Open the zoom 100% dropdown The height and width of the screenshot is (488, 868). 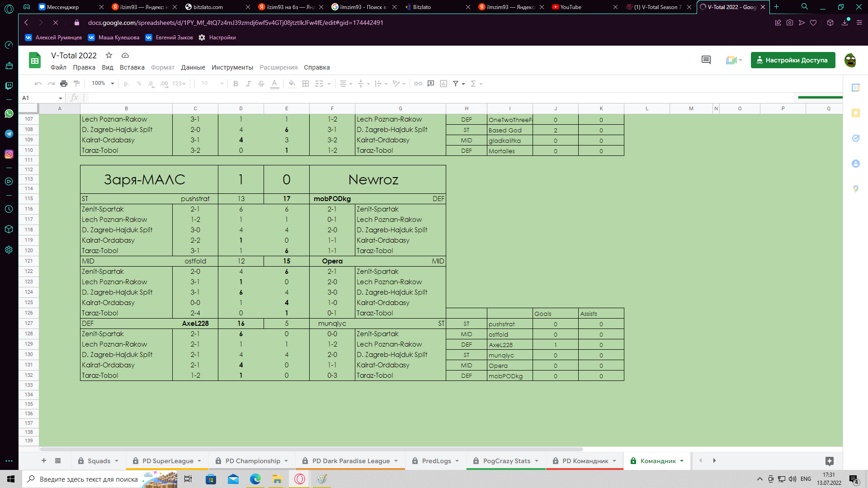click(103, 84)
